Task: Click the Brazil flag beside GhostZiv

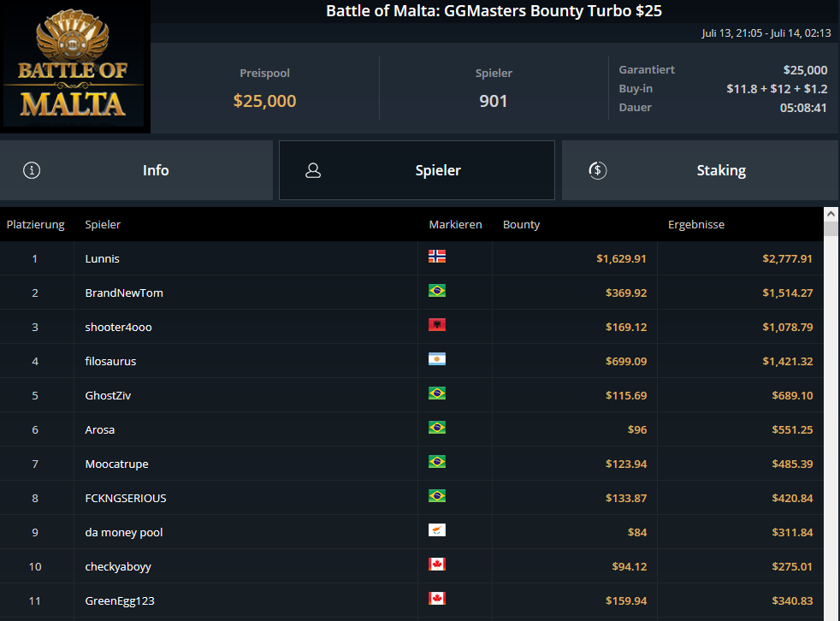Action: coord(437,393)
